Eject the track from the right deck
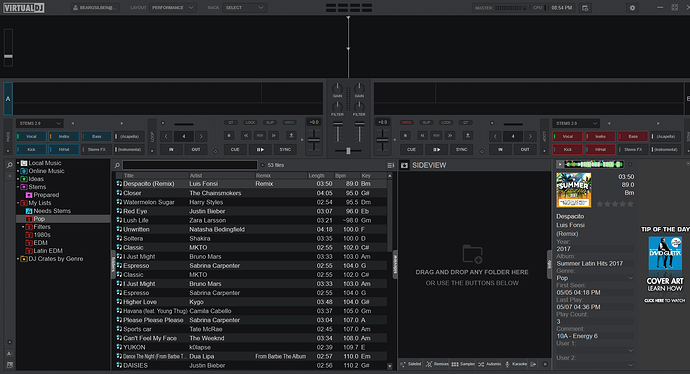Image resolution: width=690 pixels, height=374 pixels. pyautogui.click(x=468, y=136)
